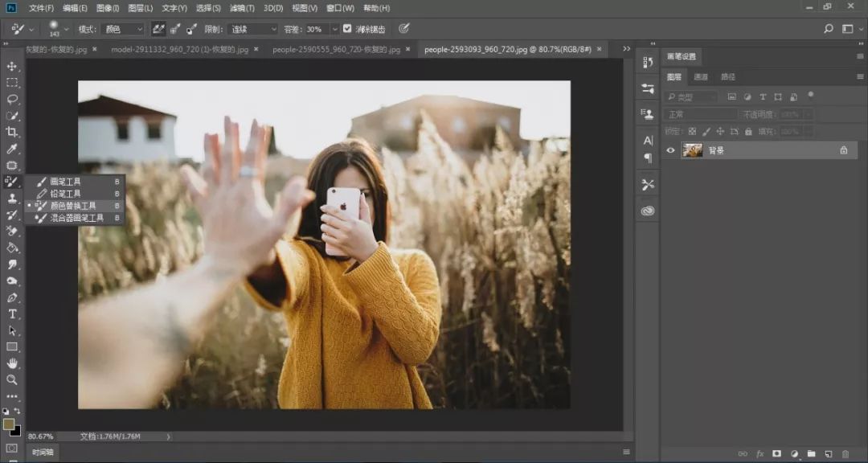The image size is (868, 463).
Task: Toggle the 消除锯齿 anti-alias checkbox
Action: (347, 29)
